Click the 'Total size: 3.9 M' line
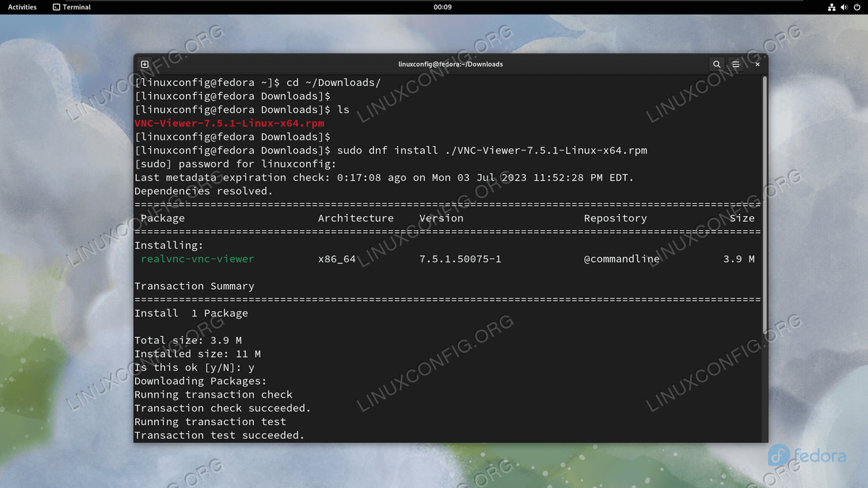The image size is (868, 488). pyautogui.click(x=188, y=341)
